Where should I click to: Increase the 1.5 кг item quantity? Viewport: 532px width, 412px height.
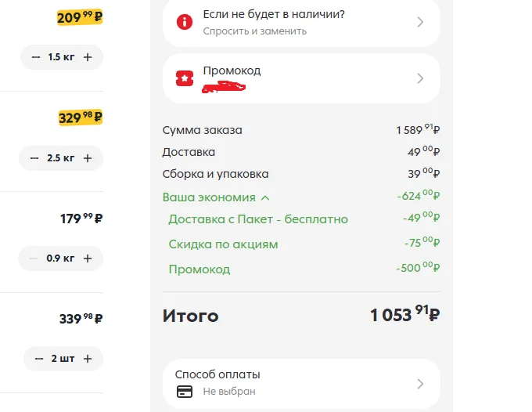coord(88,57)
